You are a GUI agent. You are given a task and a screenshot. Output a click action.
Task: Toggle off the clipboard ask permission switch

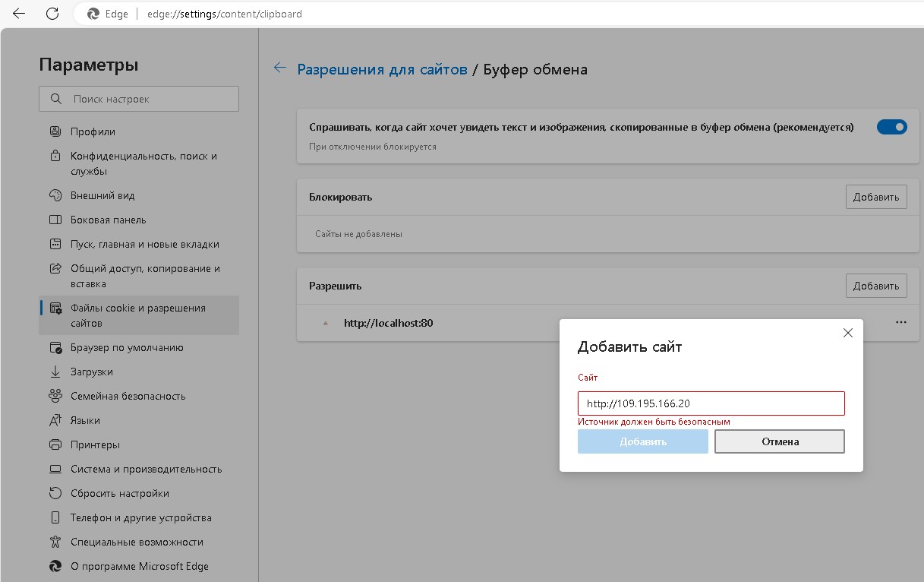pyautogui.click(x=891, y=127)
